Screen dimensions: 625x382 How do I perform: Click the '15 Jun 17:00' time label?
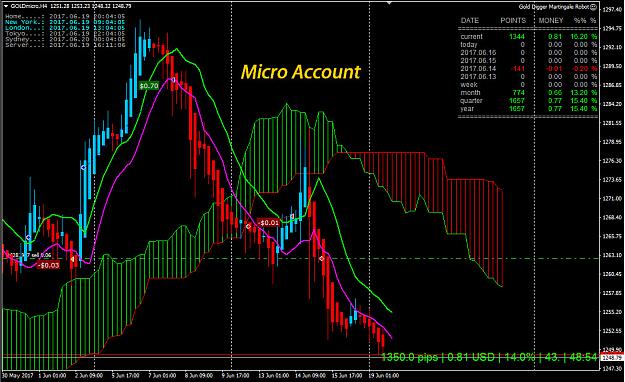pyautogui.click(x=347, y=375)
